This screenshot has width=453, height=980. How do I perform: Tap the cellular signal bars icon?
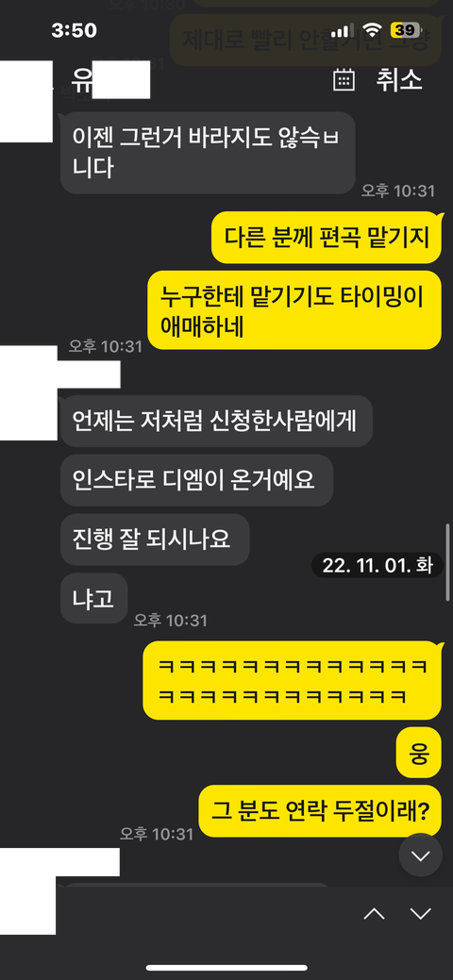(343, 30)
